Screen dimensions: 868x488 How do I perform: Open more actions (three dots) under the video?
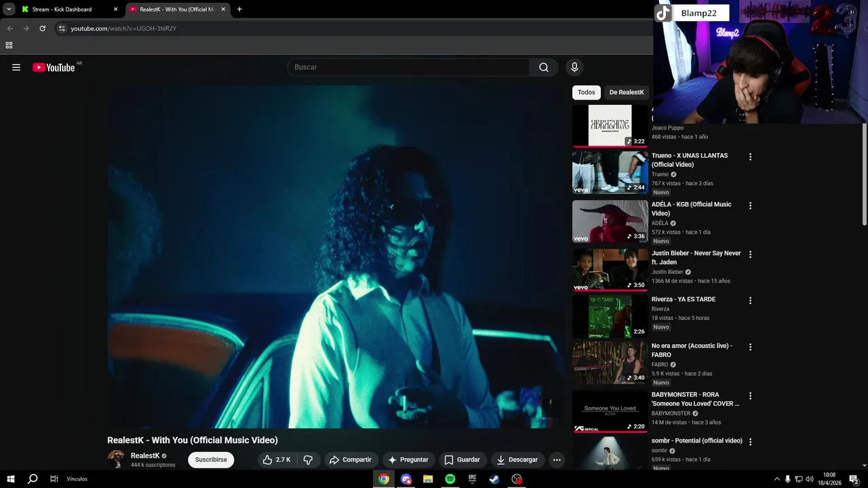(557, 460)
